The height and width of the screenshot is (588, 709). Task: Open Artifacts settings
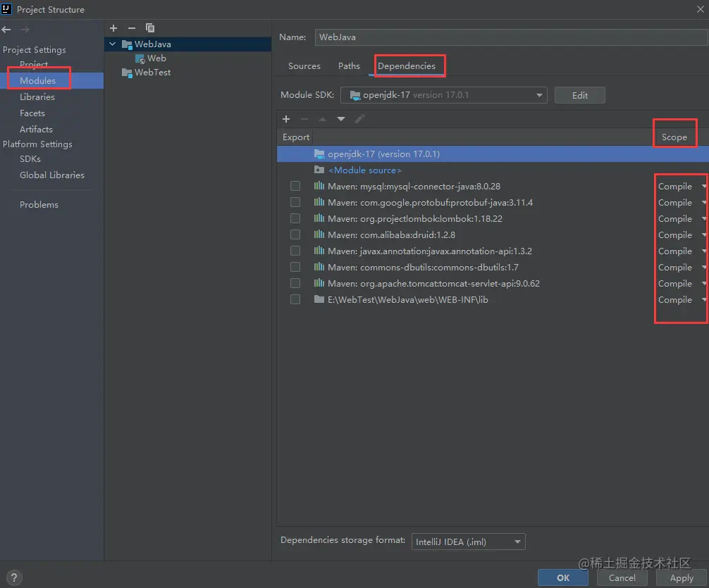pos(36,130)
